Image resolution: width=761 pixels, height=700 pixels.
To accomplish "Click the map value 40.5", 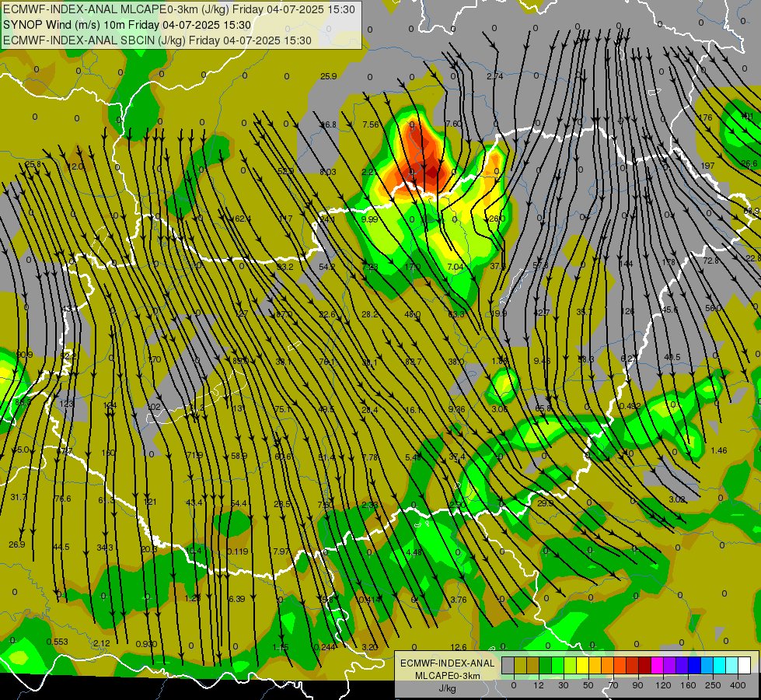I will pos(672,357).
